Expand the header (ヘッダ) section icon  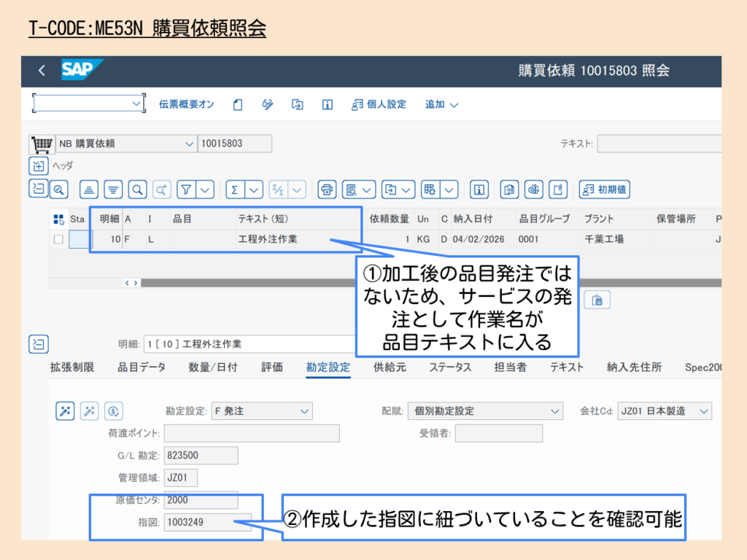coord(38,166)
